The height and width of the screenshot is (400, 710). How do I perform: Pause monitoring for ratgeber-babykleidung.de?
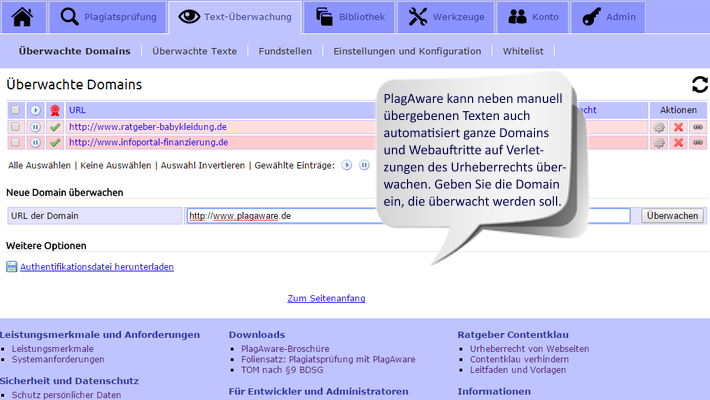click(35, 127)
